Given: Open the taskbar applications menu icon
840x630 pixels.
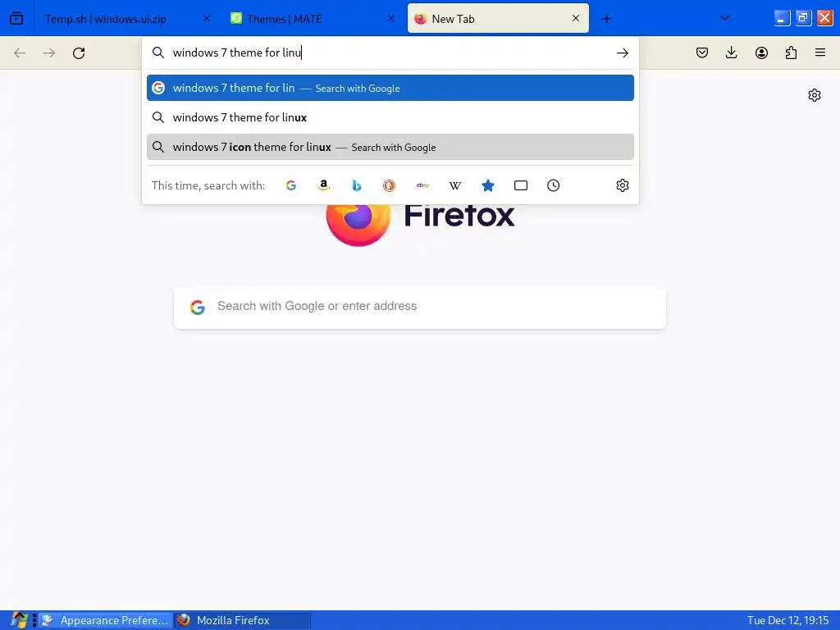Looking at the screenshot, I should click(x=19, y=620).
